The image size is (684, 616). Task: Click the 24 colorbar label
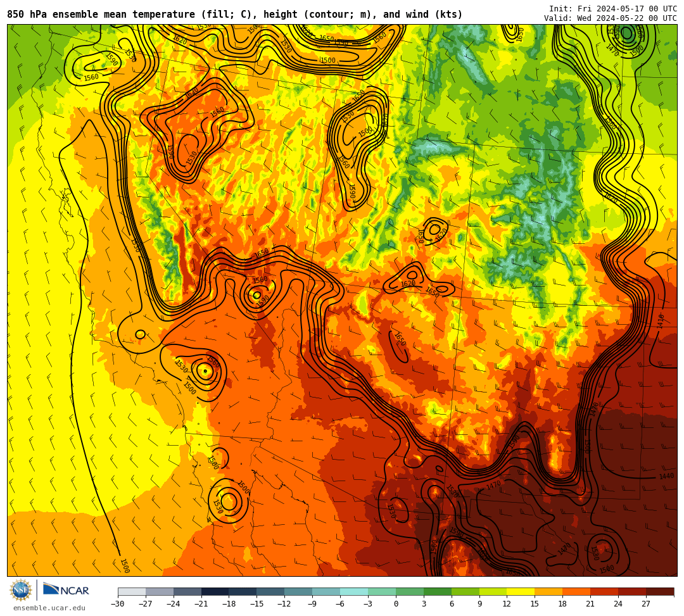(619, 604)
